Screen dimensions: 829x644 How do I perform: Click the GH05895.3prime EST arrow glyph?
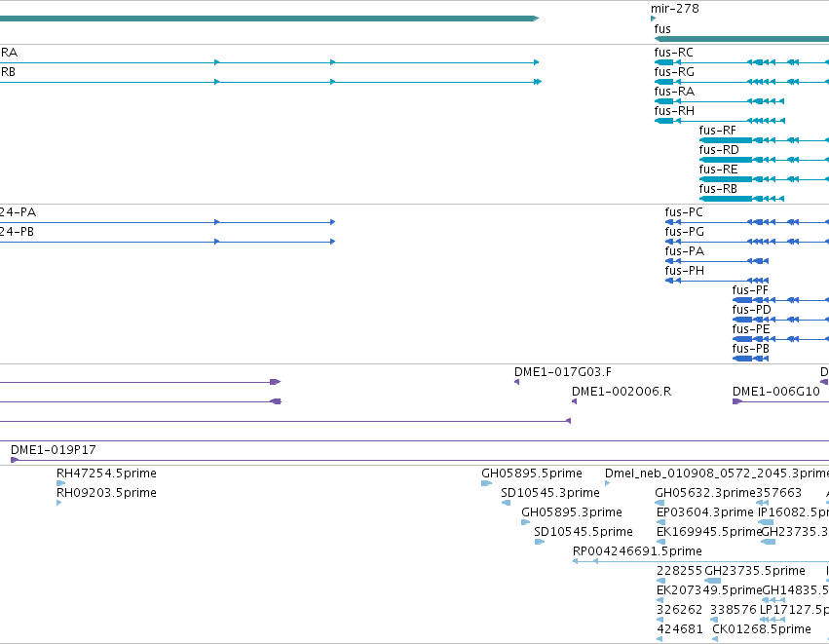525,522
